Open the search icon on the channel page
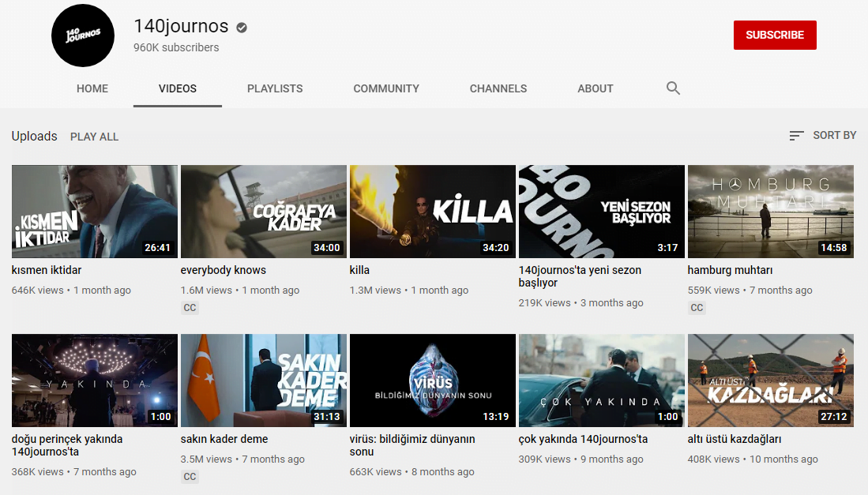Image resolution: width=868 pixels, height=495 pixels. [x=672, y=88]
